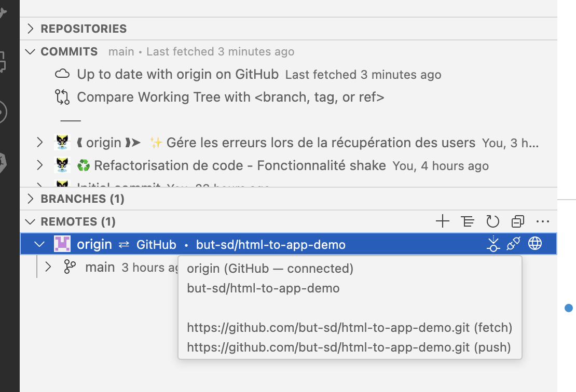Expand the main branch under origin
Screen dimensions: 576x392
(x=48, y=267)
